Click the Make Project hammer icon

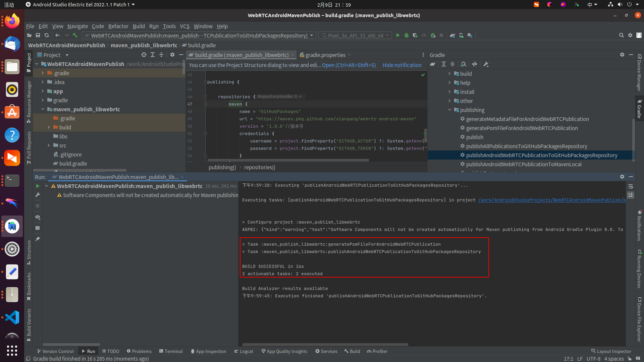(x=75, y=35)
